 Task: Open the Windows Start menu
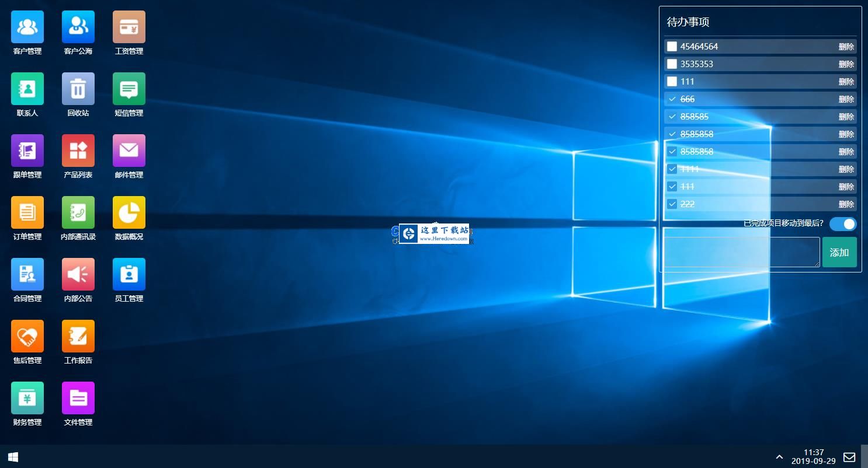coord(12,457)
